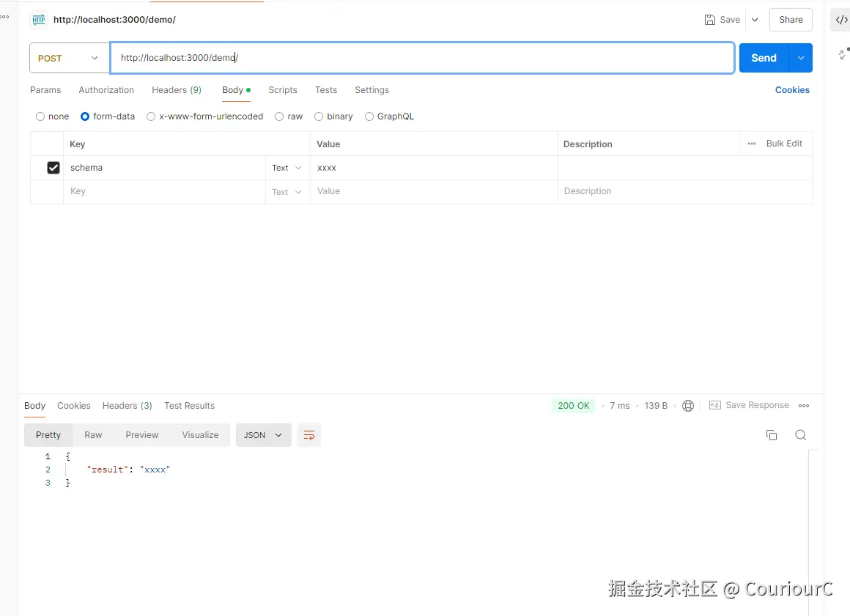Click the xxxx value cell

click(x=434, y=168)
